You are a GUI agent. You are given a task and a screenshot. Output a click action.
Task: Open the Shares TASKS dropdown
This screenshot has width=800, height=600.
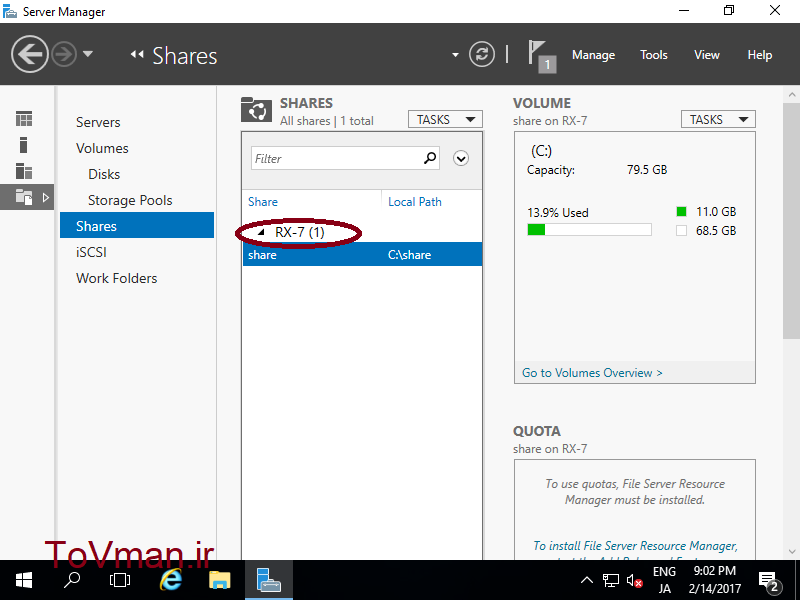pos(445,119)
